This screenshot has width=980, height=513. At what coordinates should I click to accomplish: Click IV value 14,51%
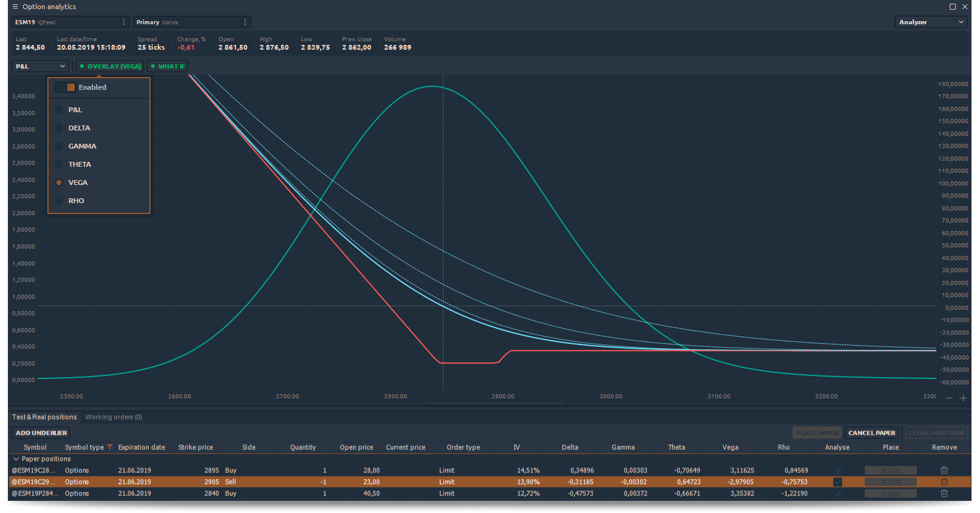[528, 471]
